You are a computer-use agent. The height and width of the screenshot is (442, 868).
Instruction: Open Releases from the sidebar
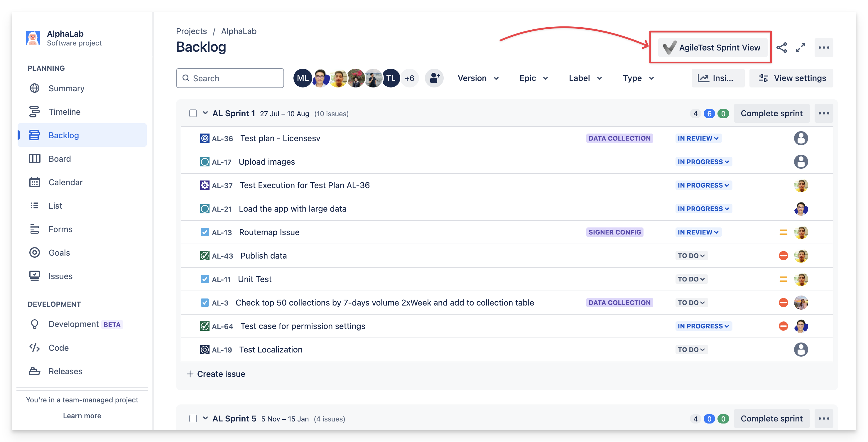point(65,371)
